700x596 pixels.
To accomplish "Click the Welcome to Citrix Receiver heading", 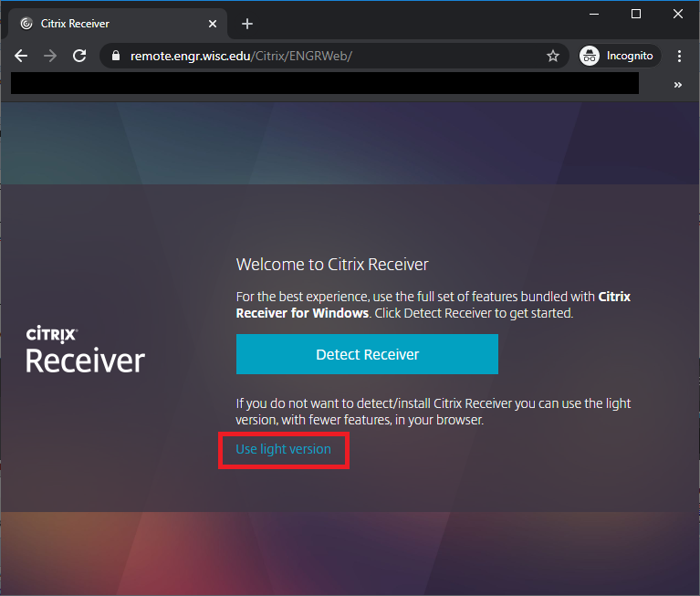I will pyautogui.click(x=332, y=265).
